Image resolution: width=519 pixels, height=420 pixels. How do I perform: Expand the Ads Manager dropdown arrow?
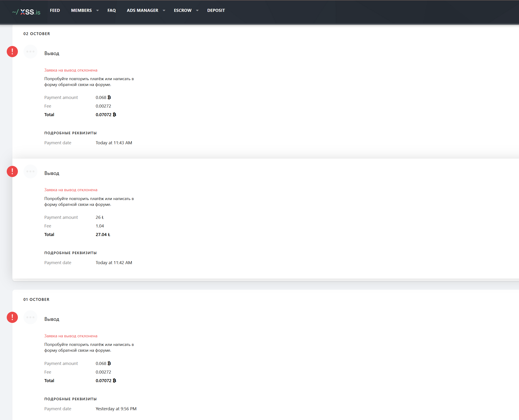click(164, 10)
